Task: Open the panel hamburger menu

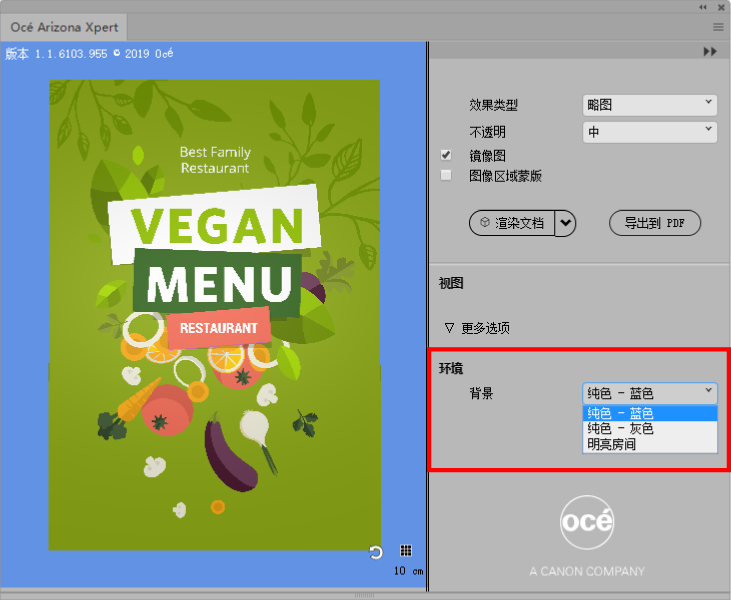Action: tap(718, 27)
